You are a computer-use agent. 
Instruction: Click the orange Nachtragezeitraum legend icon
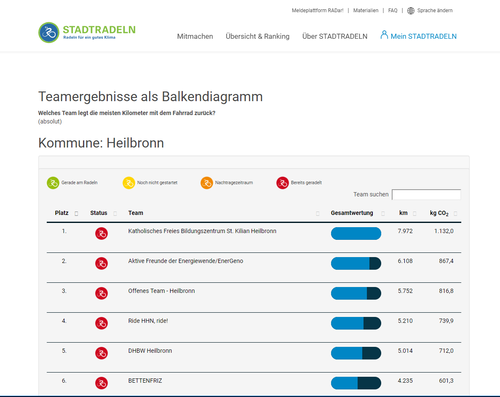[x=207, y=183]
